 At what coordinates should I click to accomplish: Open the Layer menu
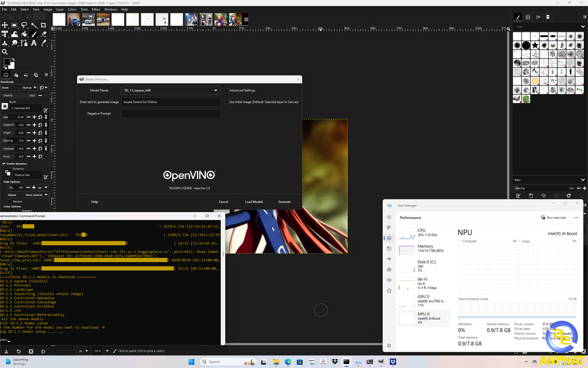(x=59, y=9)
